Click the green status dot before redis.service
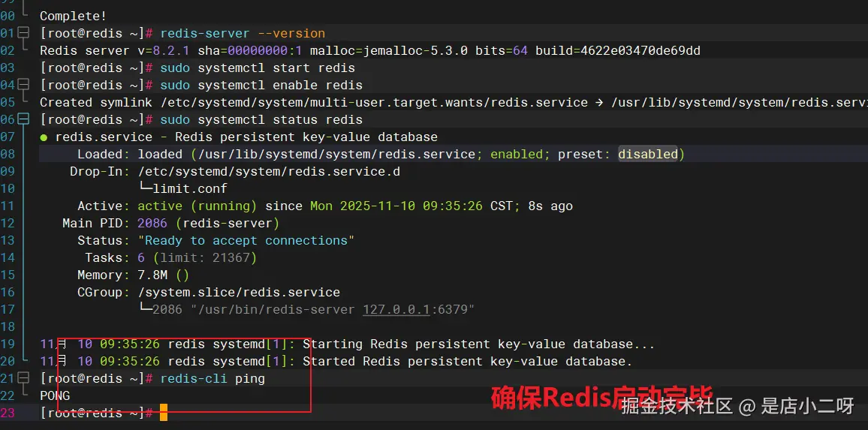Image resolution: width=868 pixels, height=430 pixels. click(x=44, y=137)
